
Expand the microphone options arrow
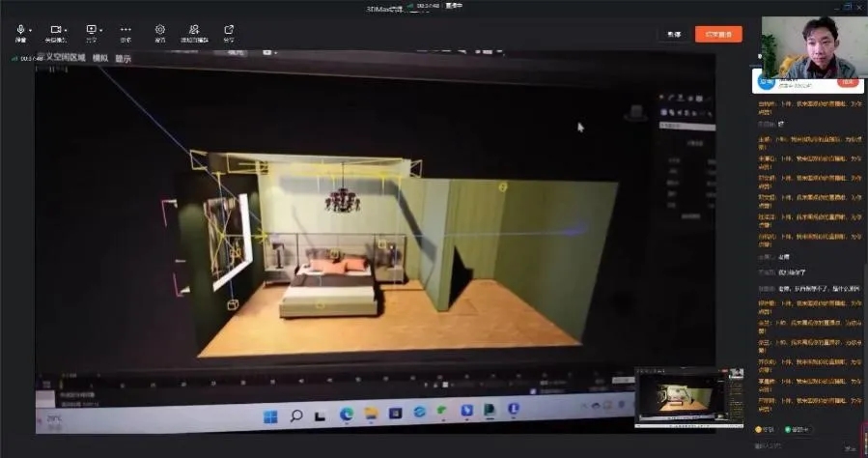coord(31,30)
